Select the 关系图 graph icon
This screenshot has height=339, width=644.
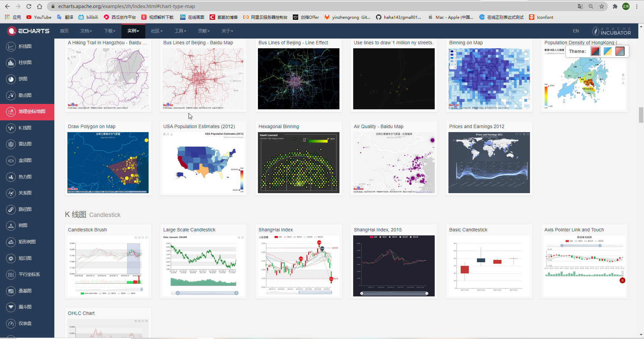coord(11,193)
